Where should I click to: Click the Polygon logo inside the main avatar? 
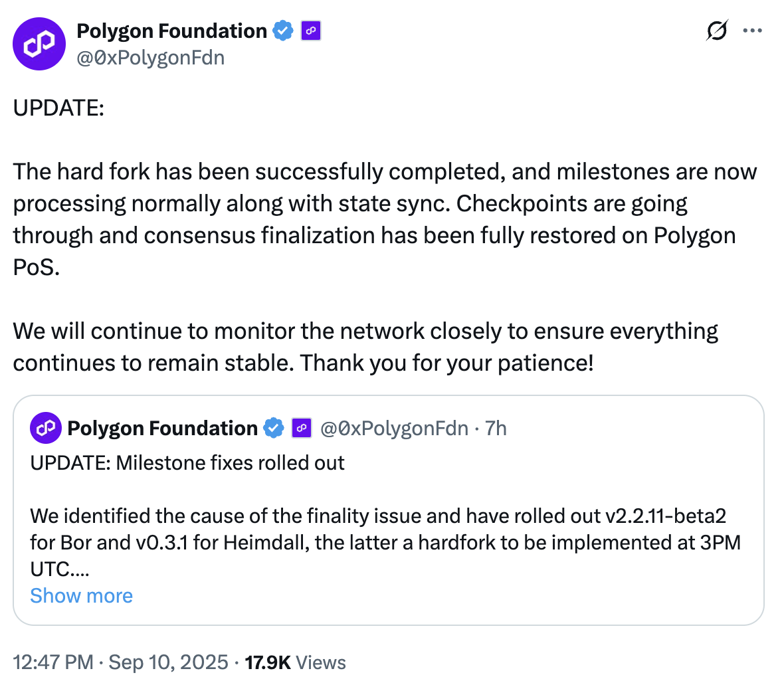[x=39, y=44]
